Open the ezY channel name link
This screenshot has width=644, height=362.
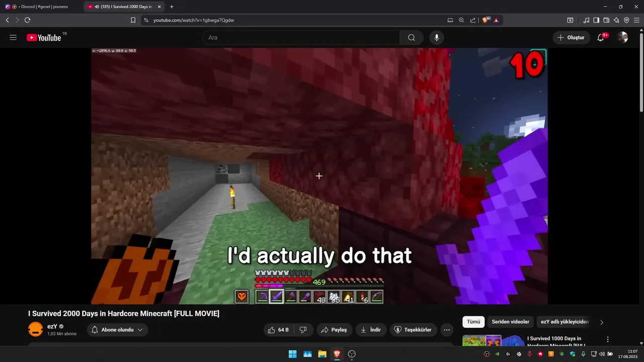[x=52, y=326]
